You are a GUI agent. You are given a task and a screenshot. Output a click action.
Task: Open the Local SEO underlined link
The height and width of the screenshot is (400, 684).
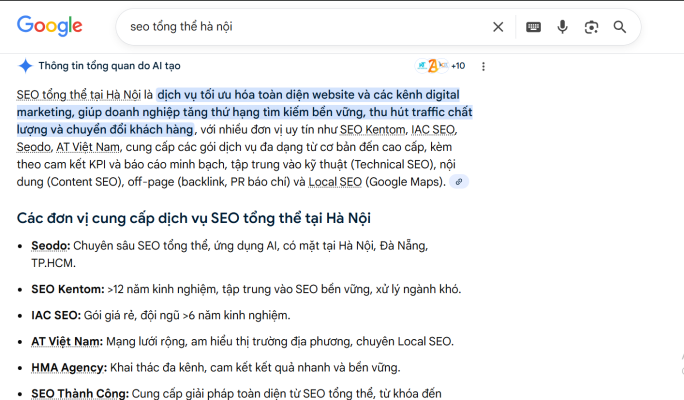click(335, 182)
